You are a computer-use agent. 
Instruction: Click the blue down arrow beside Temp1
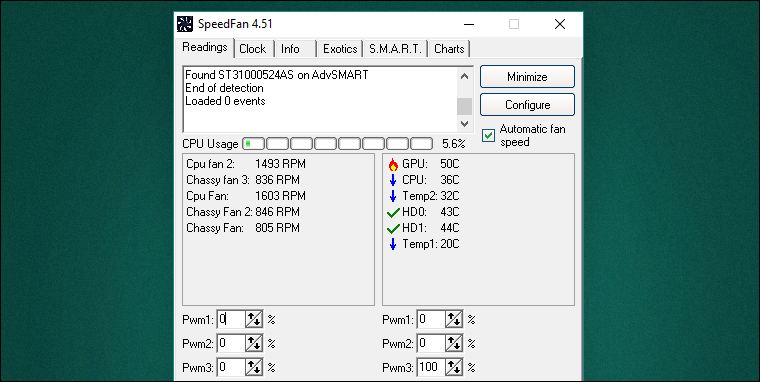click(393, 244)
